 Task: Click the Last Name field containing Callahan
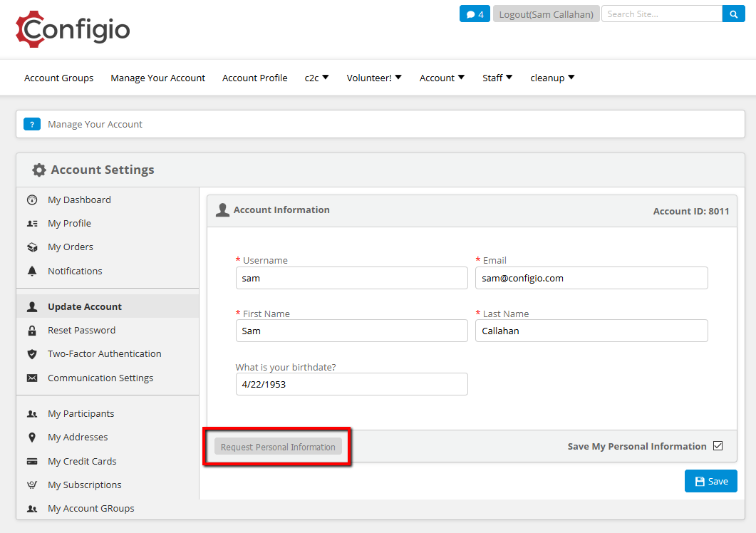[591, 331]
